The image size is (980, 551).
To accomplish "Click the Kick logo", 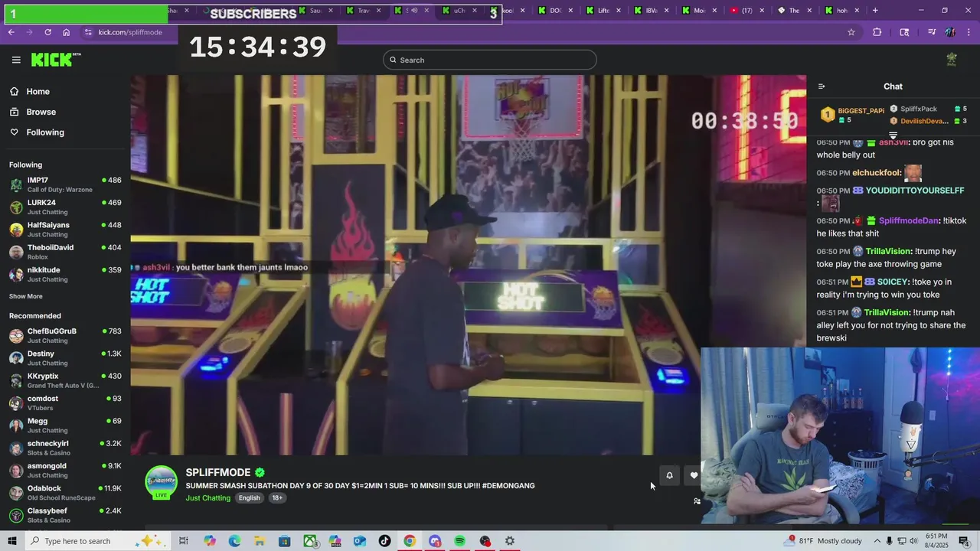I will coord(55,60).
